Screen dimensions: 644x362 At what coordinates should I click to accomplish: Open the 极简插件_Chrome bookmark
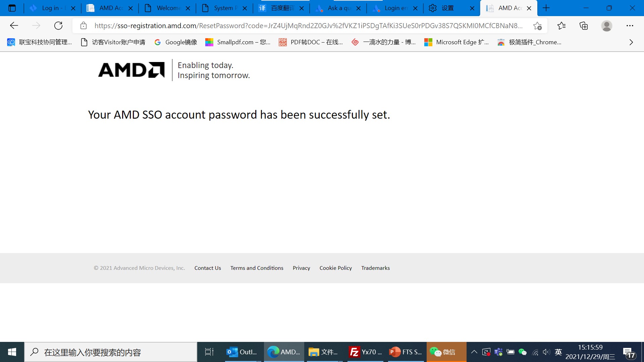[x=529, y=42]
